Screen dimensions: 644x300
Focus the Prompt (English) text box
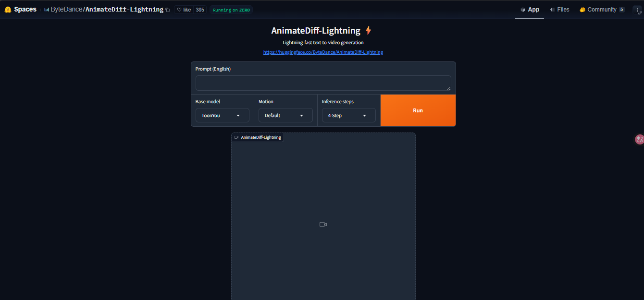(323, 83)
